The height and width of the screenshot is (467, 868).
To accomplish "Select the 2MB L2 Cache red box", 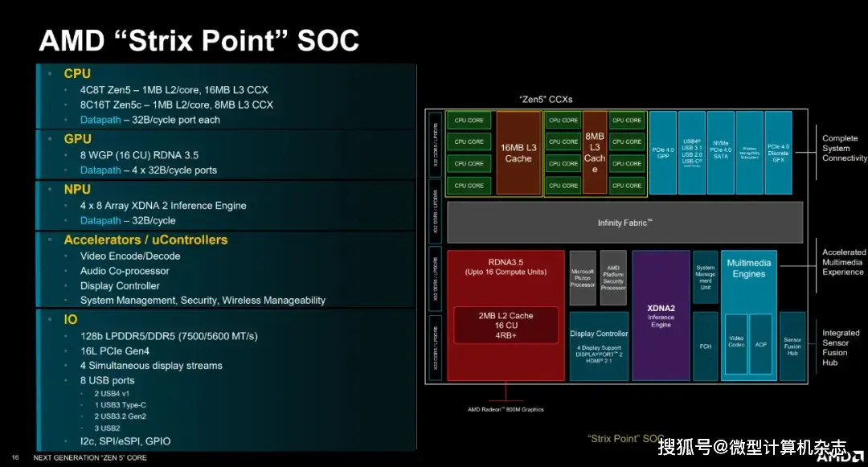I will 506,326.
